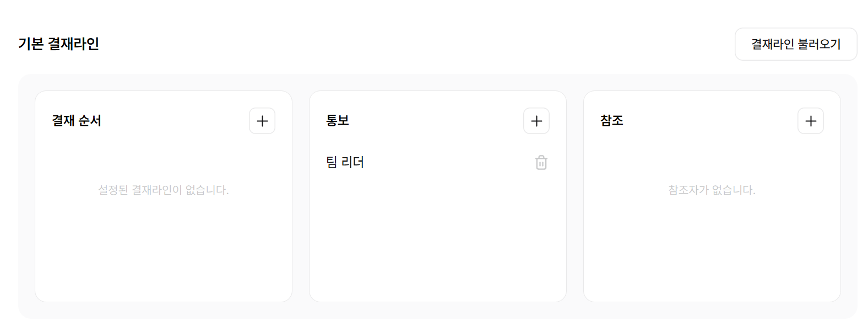The height and width of the screenshot is (321, 868).
Task: Add an approver to 결재 순서
Action: (262, 121)
